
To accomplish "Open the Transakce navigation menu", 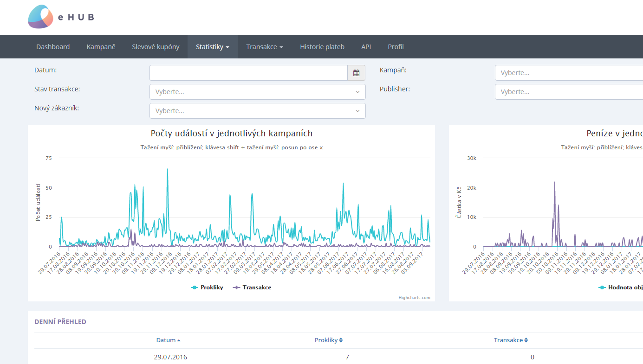I will (265, 47).
